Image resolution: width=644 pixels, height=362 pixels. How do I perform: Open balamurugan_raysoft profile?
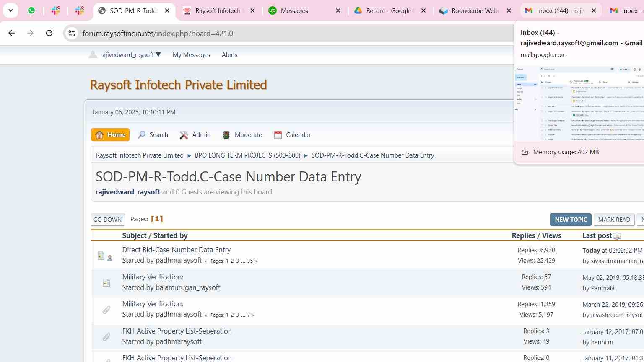188,287
